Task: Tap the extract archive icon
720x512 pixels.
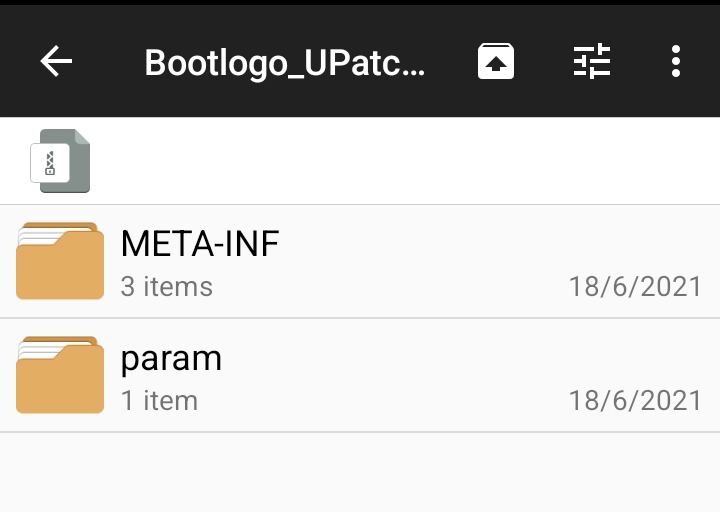Action: [x=496, y=62]
